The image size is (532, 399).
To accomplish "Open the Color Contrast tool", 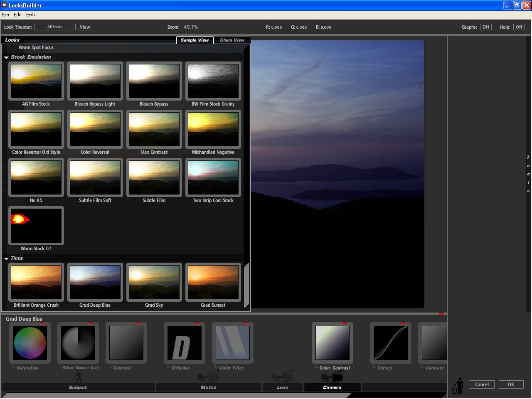I will (332, 343).
